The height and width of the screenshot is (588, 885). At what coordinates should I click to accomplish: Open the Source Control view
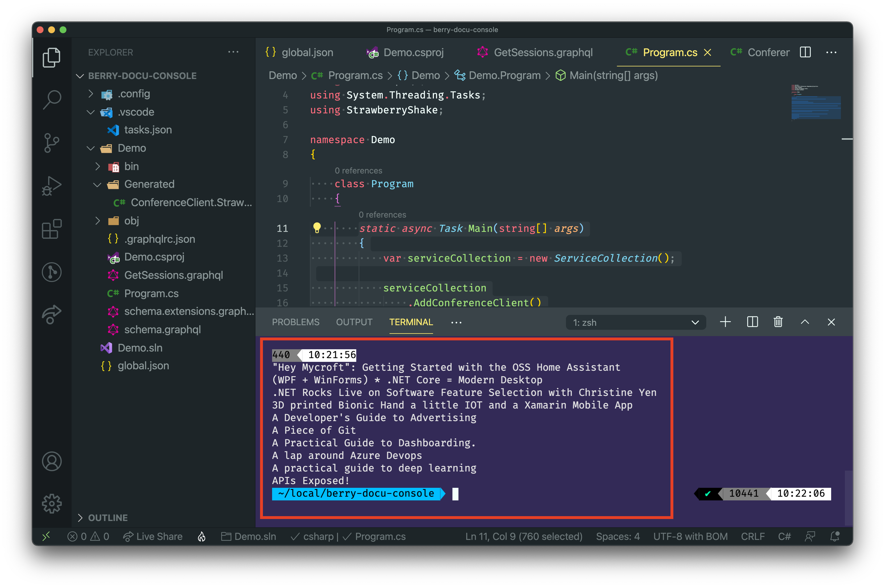pyautogui.click(x=52, y=143)
